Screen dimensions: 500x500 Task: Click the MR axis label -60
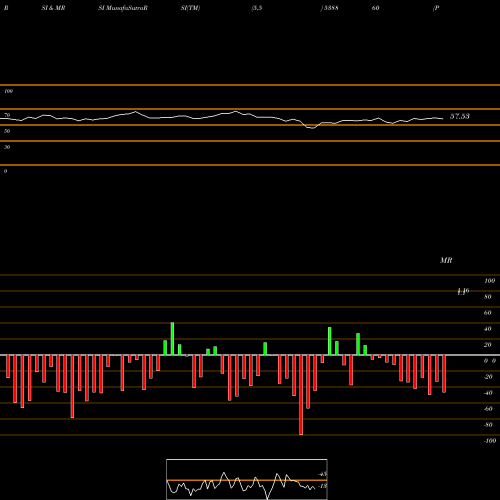[x=488, y=409]
